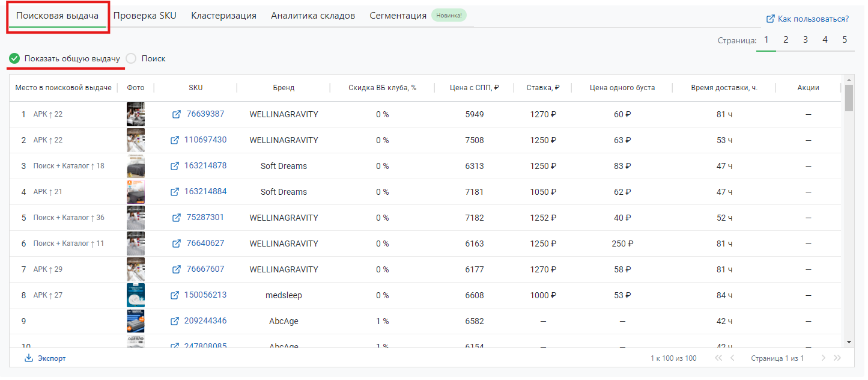Image resolution: width=868 pixels, height=380 pixels.
Task: Go to previous table page arrow
Action: click(732, 358)
